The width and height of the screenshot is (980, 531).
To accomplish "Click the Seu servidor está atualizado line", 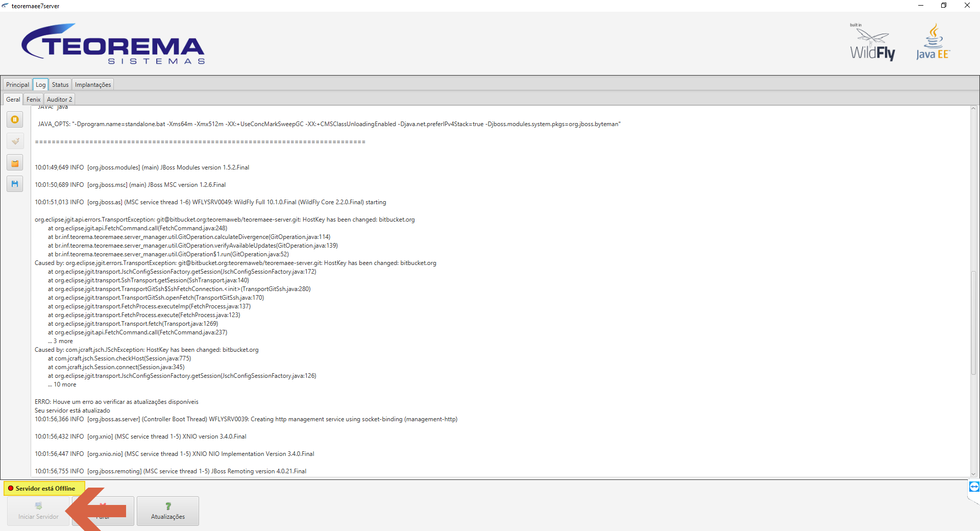I will [72, 411].
